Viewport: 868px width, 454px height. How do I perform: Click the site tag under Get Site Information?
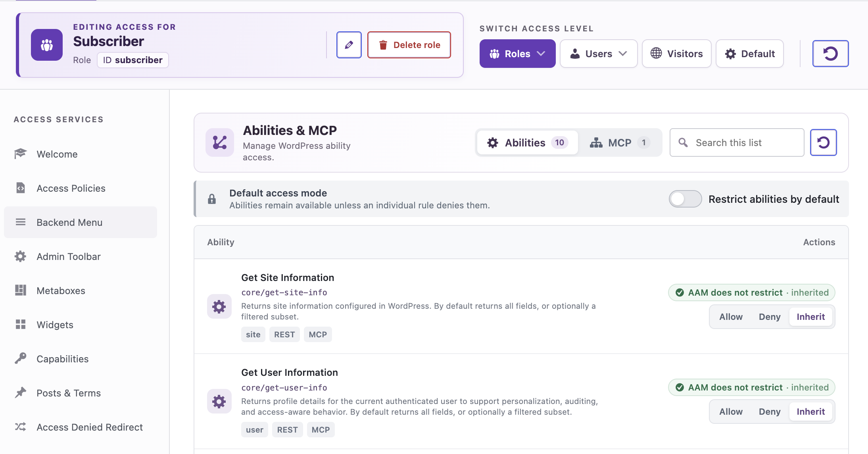pyautogui.click(x=253, y=335)
